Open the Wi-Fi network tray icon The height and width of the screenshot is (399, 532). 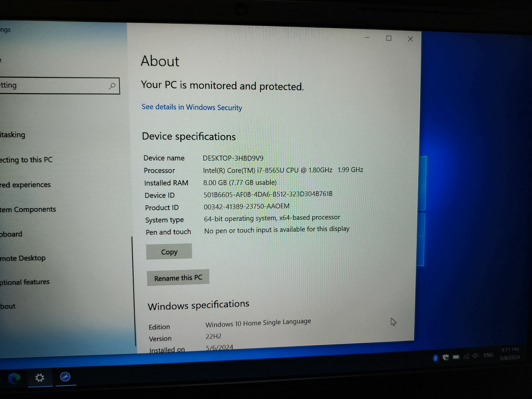[466, 356]
